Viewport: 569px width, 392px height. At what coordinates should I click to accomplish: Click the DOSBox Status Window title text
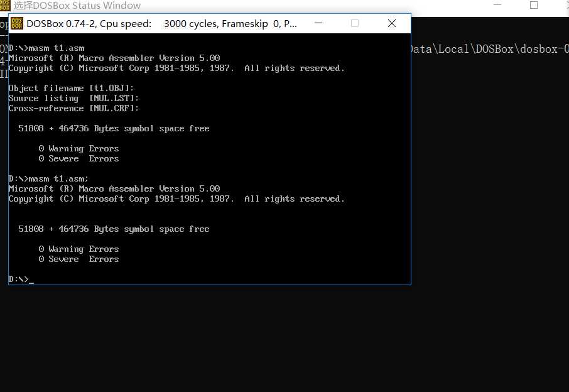pyautogui.click(x=77, y=6)
